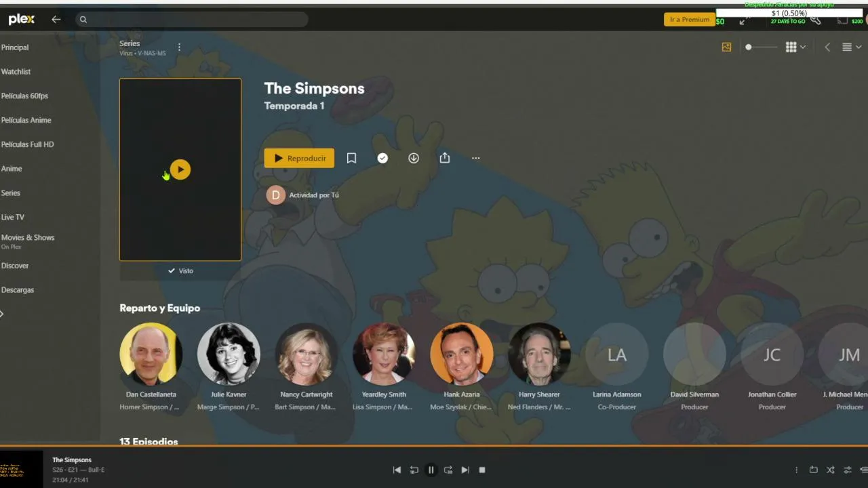Open the player more options menu

click(796, 470)
